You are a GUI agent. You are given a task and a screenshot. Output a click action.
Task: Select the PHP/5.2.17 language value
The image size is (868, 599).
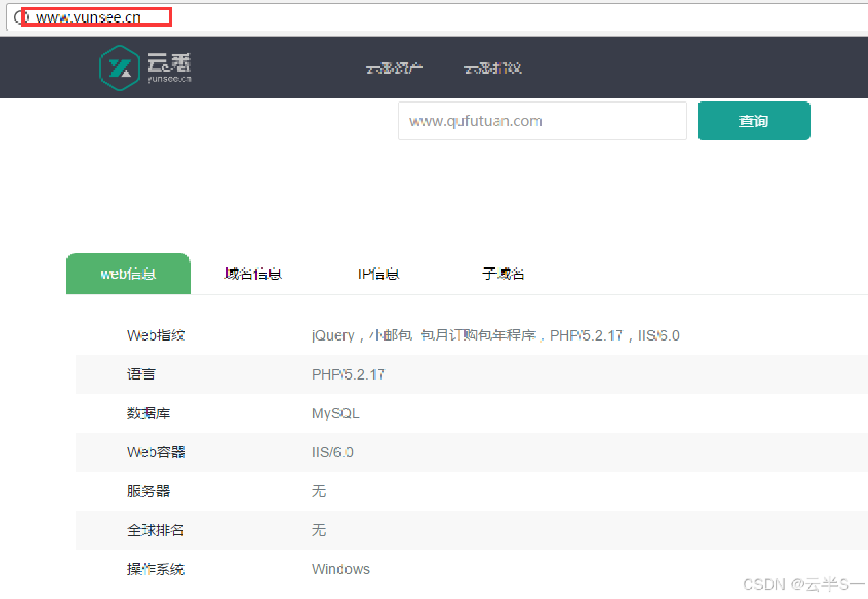tap(348, 375)
